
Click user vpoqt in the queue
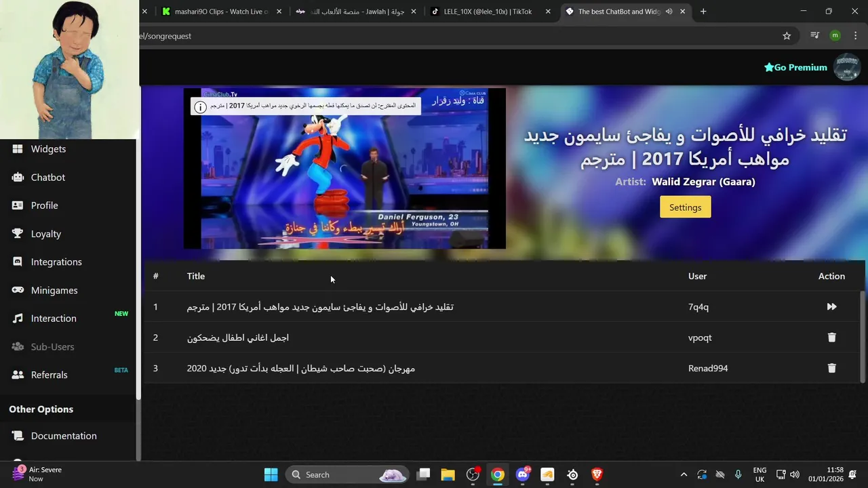tap(700, 338)
